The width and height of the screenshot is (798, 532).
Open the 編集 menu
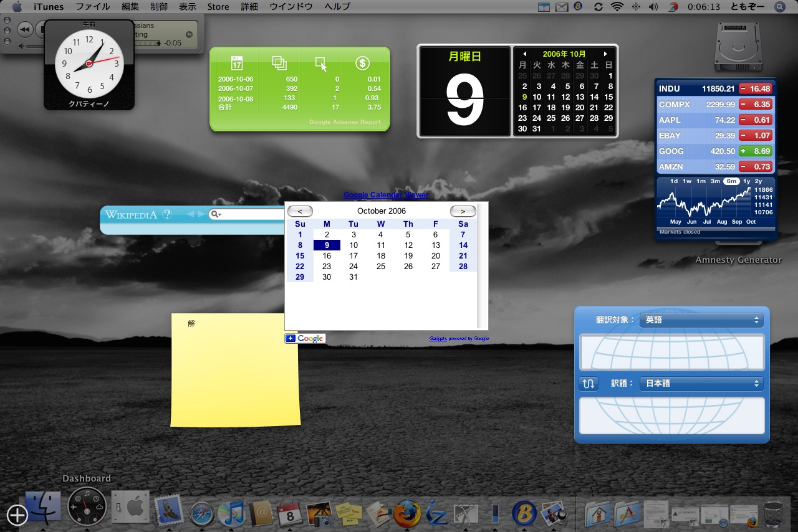(130, 7)
